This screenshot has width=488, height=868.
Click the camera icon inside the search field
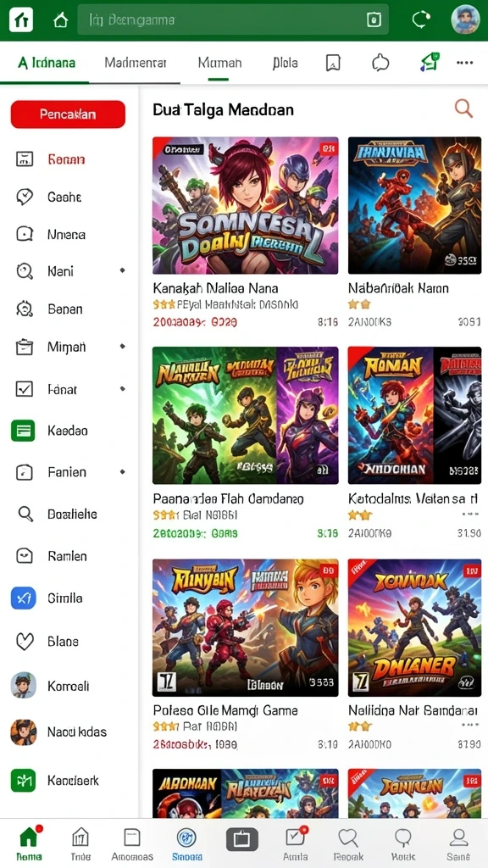point(374,20)
